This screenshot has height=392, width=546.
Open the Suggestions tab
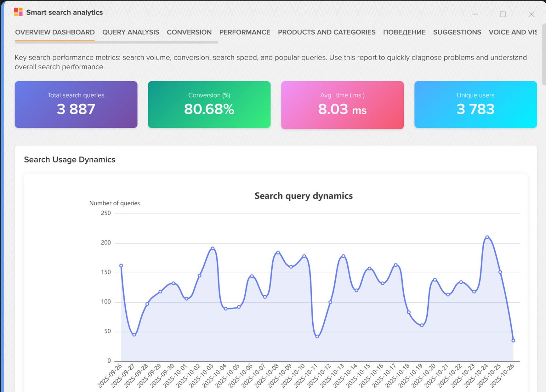click(x=457, y=32)
